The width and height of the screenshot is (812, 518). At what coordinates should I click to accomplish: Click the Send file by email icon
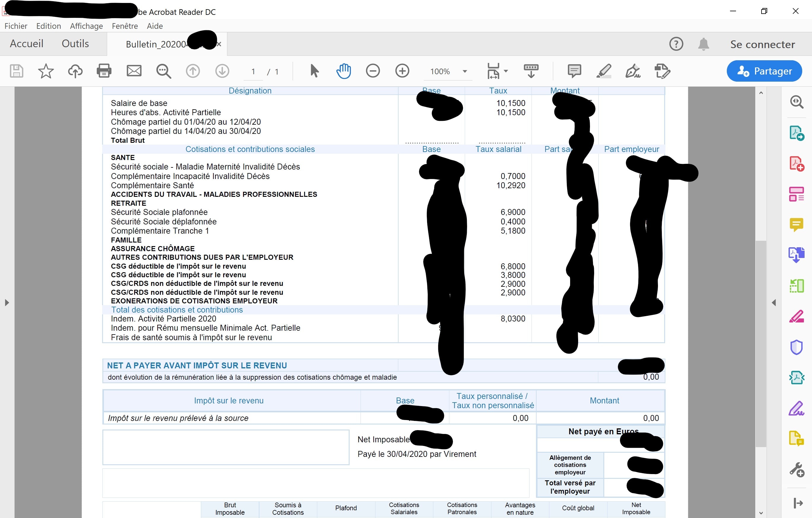pos(134,71)
